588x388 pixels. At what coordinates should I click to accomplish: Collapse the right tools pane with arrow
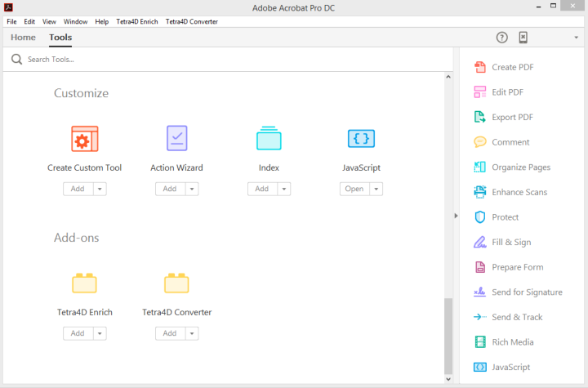tap(456, 216)
